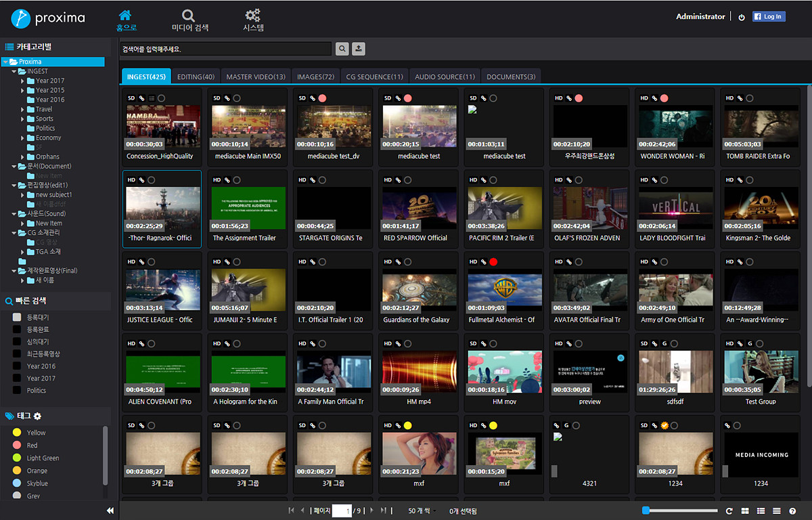
Task: Toggle the Politics quick search checkbox
Action: coord(17,391)
